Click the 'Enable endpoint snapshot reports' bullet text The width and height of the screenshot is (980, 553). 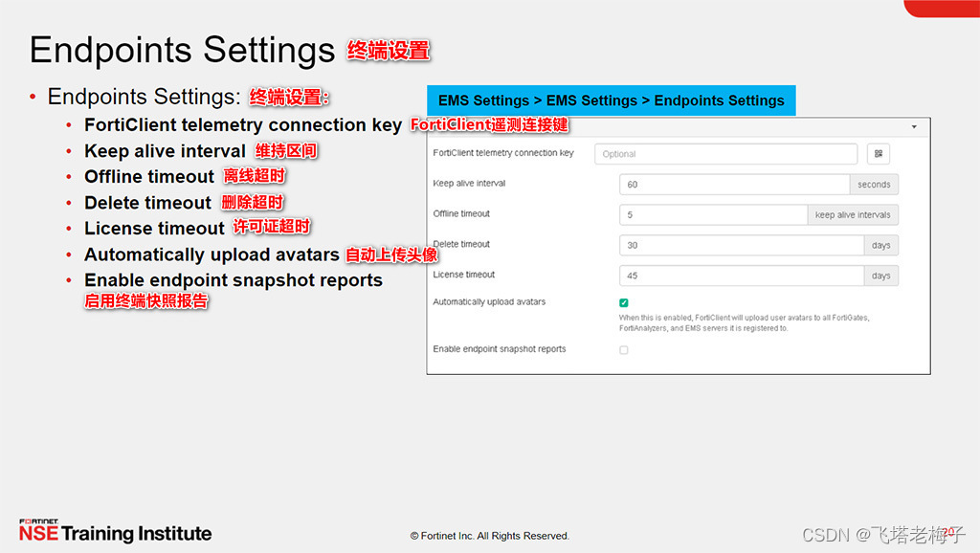(234, 280)
